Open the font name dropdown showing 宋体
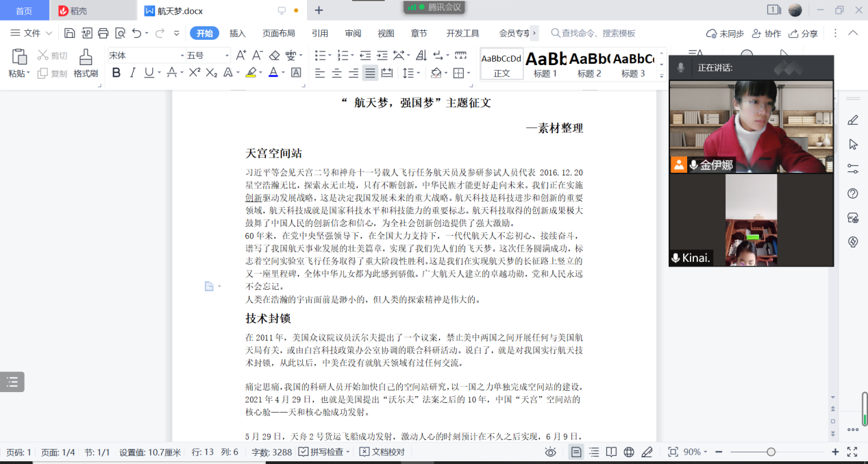Viewport: 868px width, 464px height. [x=146, y=56]
